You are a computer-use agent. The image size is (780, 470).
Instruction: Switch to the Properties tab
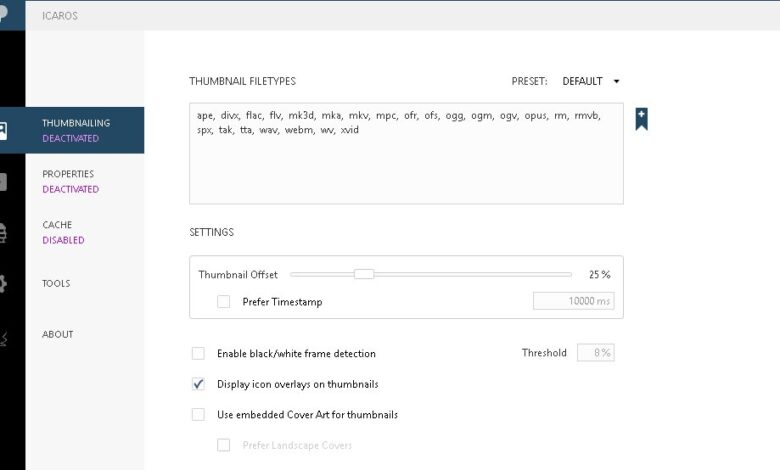[x=70, y=181]
